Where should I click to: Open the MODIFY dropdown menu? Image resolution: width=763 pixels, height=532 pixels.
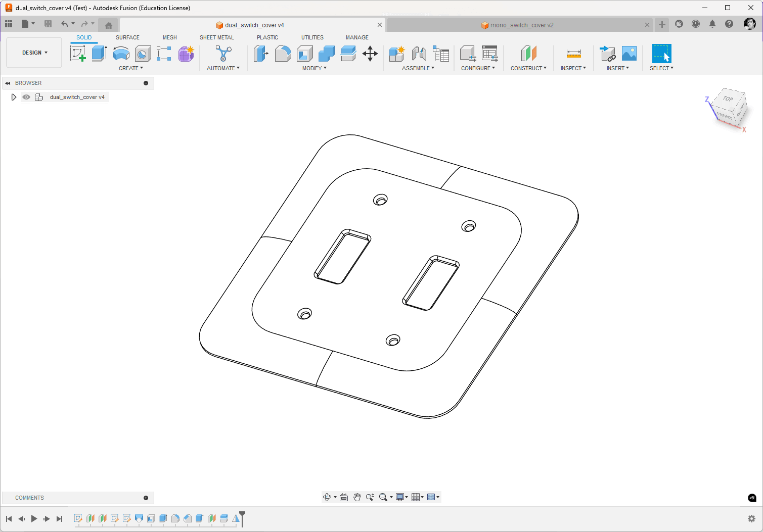[315, 68]
